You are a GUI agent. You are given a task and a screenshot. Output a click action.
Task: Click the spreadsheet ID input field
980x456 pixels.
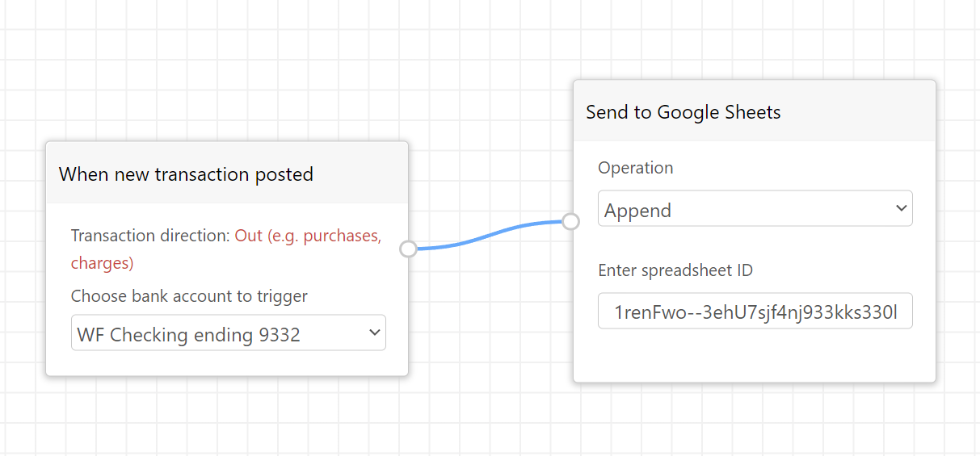pyautogui.click(x=755, y=311)
